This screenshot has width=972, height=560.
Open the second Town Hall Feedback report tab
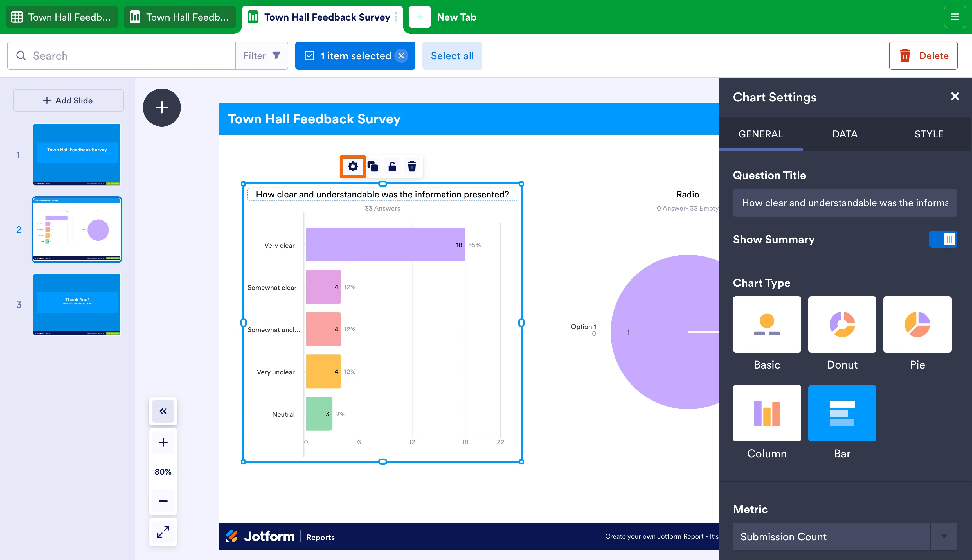(180, 17)
